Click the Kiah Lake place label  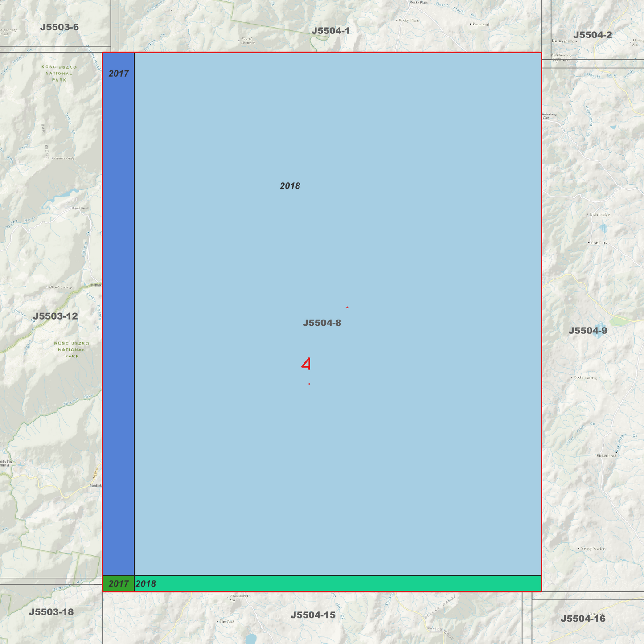click(598, 243)
